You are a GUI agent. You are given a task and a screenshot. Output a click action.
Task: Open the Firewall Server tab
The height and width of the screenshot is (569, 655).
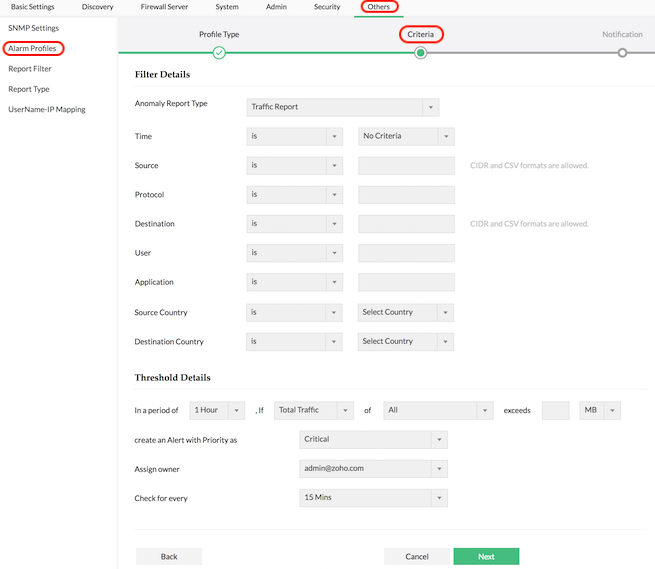click(x=164, y=7)
